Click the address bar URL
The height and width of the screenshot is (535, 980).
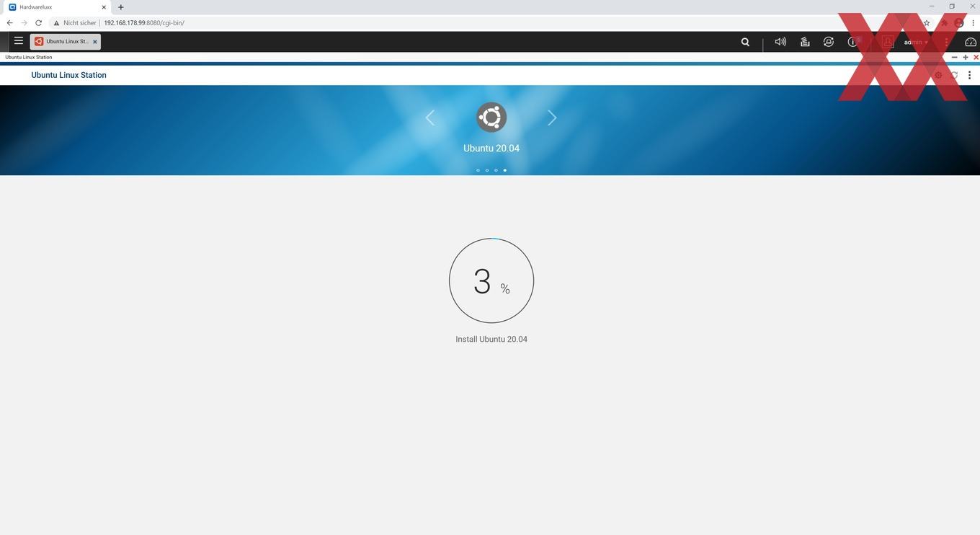144,23
